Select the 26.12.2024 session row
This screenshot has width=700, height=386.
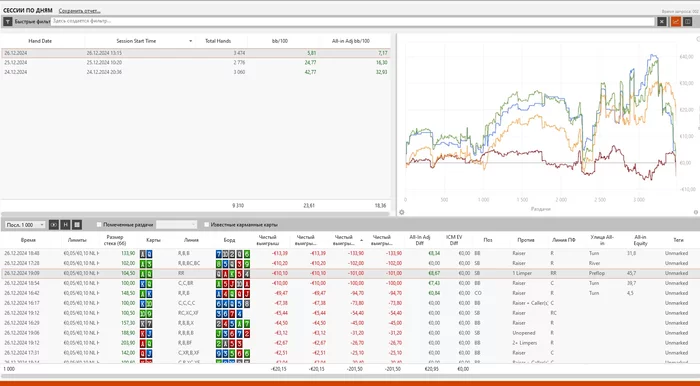[x=196, y=53]
